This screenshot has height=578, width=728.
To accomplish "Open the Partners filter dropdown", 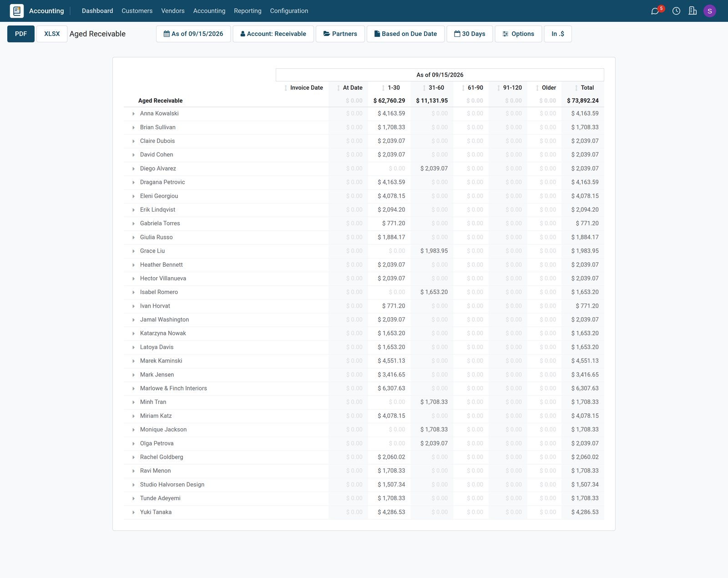I will pyautogui.click(x=340, y=34).
